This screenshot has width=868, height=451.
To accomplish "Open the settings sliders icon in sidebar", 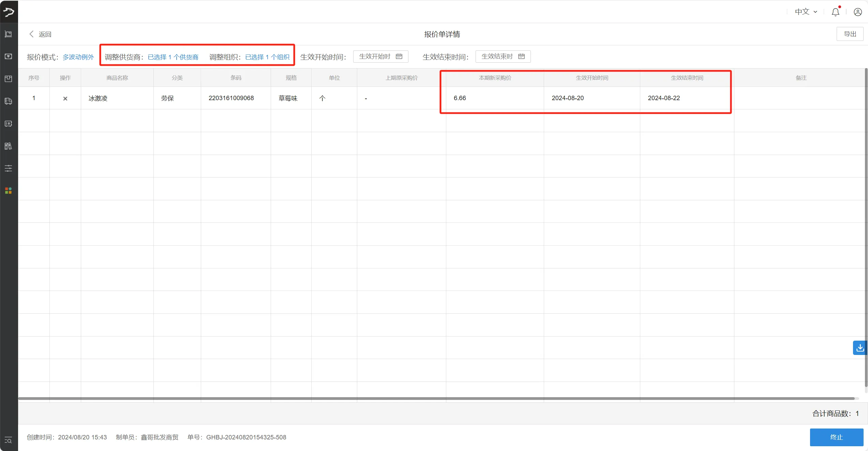I will 8,168.
